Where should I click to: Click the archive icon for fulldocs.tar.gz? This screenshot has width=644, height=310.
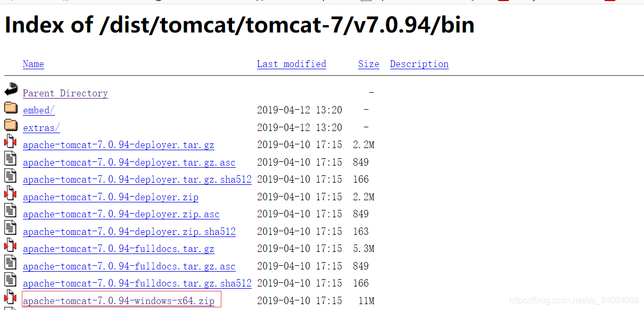click(11, 246)
